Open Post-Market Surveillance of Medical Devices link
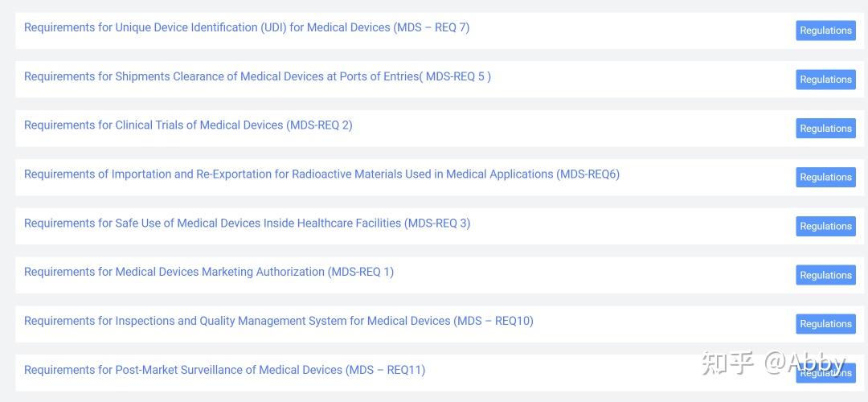The height and width of the screenshot is (402, 868). pyautogui.click(x=224, y=371)
